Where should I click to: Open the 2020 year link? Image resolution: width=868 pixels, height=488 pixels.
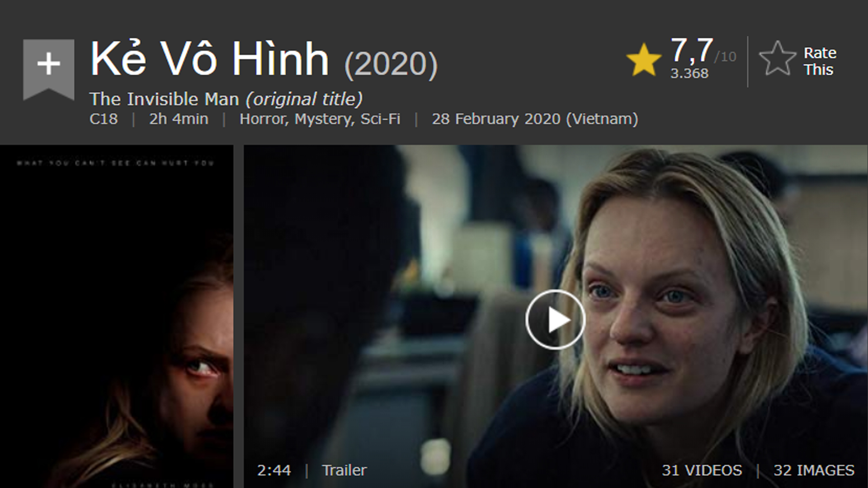point(391,64)
